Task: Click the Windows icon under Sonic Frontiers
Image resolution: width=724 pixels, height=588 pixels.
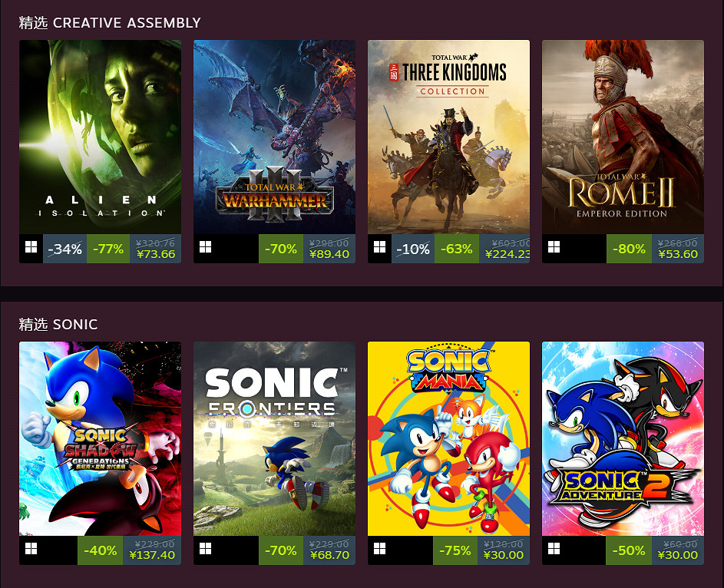Action: [x=205, y=549]
